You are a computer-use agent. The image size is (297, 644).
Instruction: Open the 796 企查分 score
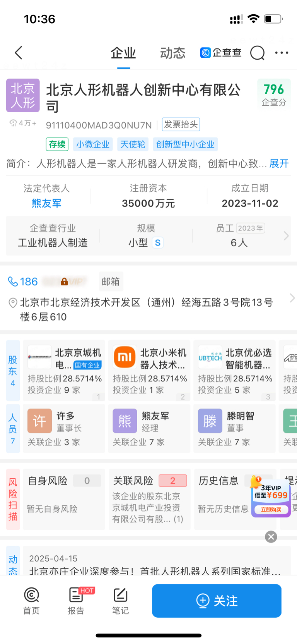274,94
